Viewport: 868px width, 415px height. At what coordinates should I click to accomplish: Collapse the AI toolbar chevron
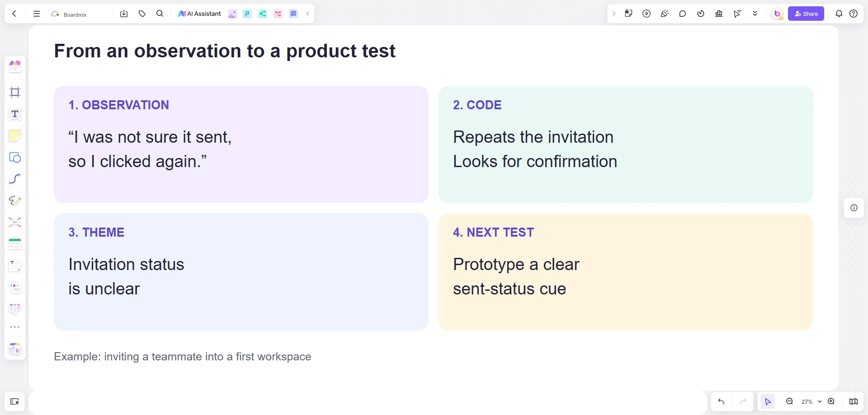(308, 14)
